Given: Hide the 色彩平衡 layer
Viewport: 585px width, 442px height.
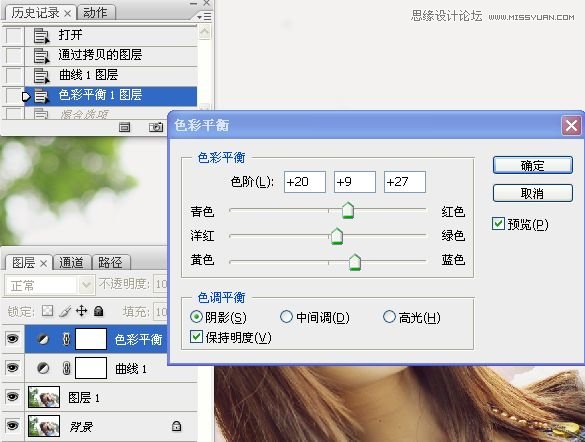Looking at the screenshot, I should click(12, 339).
